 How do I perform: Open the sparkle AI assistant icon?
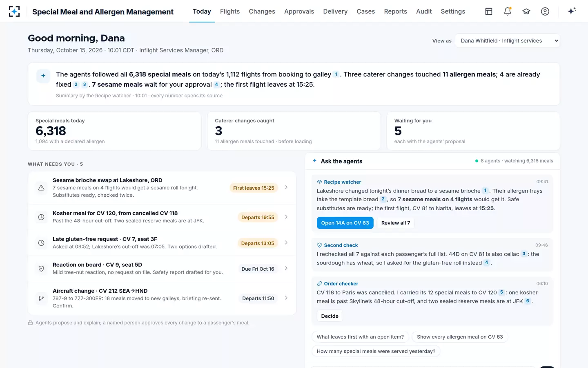(x=572, y=11)
